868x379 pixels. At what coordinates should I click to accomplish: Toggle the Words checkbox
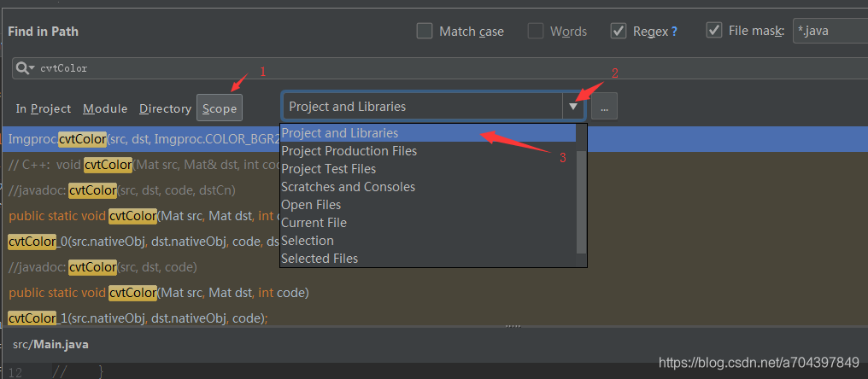click(536, 31)
